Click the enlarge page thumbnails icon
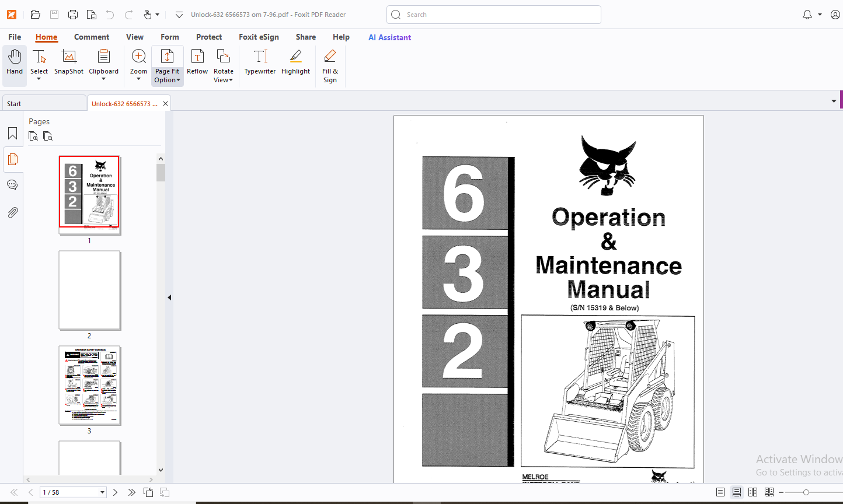Image resolution: width=843 pixels, height=504 pixels. click(x=33, y=136)
